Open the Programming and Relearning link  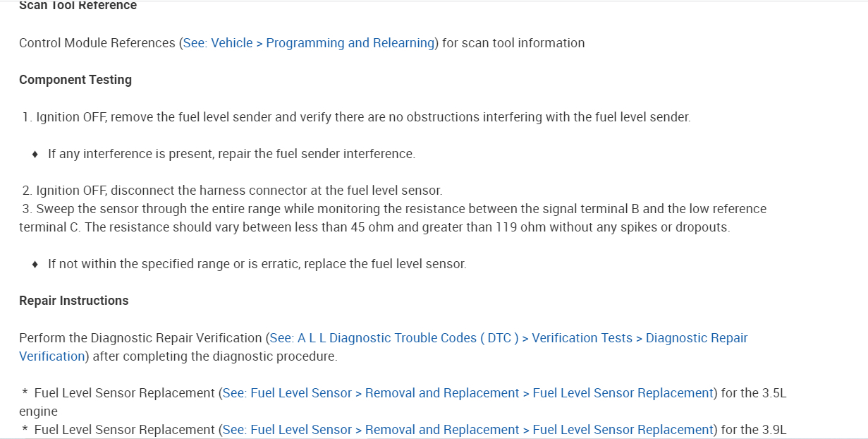309,43
